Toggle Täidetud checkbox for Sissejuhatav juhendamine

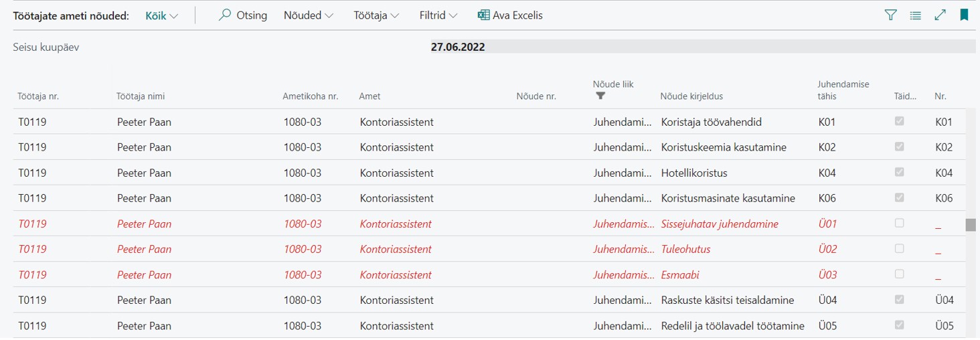900,223
